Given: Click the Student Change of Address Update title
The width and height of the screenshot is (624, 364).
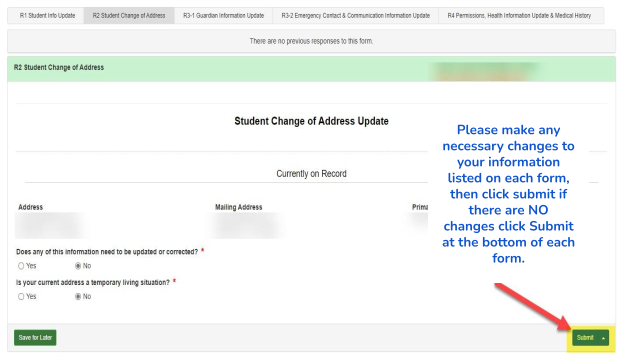Looking at the screenshot, I should pos(311,121).
